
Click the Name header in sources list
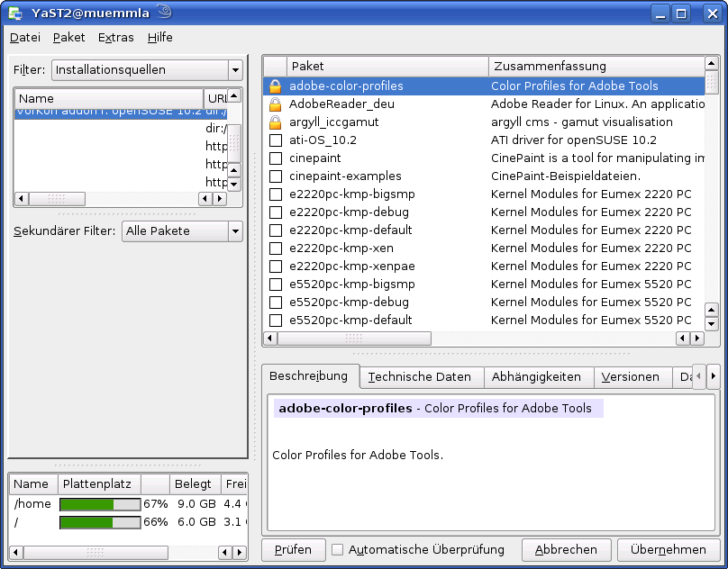109,99
